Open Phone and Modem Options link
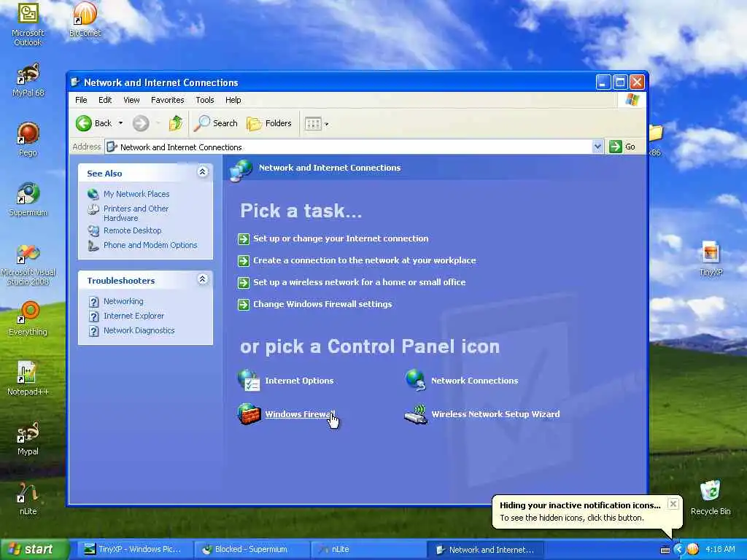Viewport: 747px width, 560px height. click(150, 245)
